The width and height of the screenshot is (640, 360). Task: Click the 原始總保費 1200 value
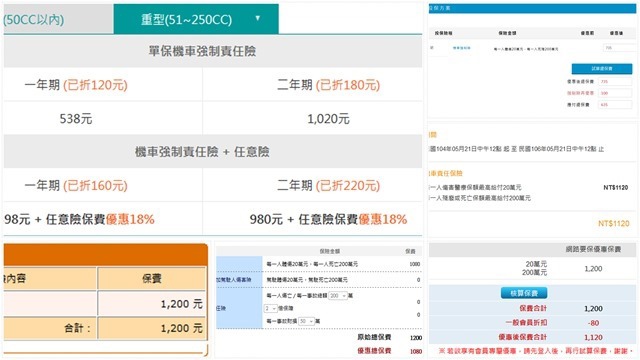click(416, 338)
